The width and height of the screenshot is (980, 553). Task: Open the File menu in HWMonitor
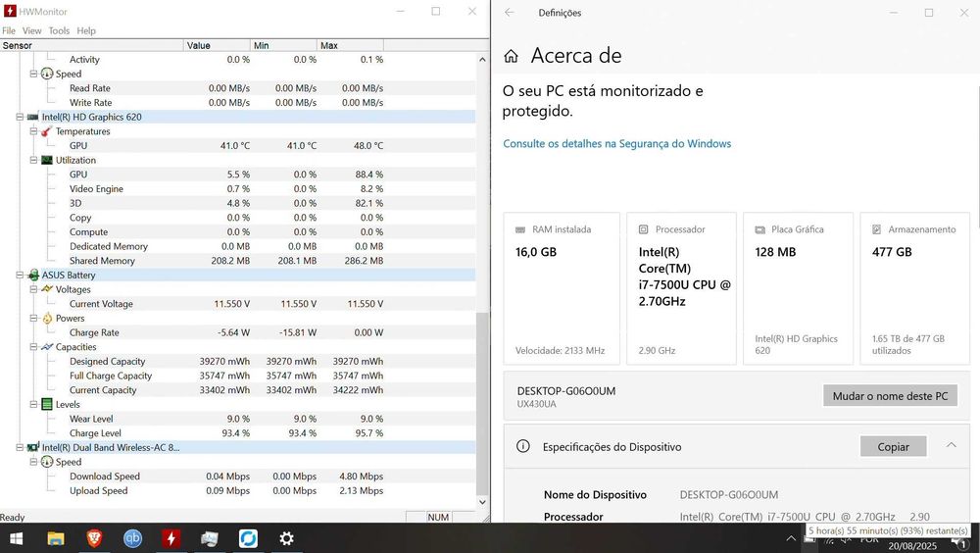click(9, 30)
